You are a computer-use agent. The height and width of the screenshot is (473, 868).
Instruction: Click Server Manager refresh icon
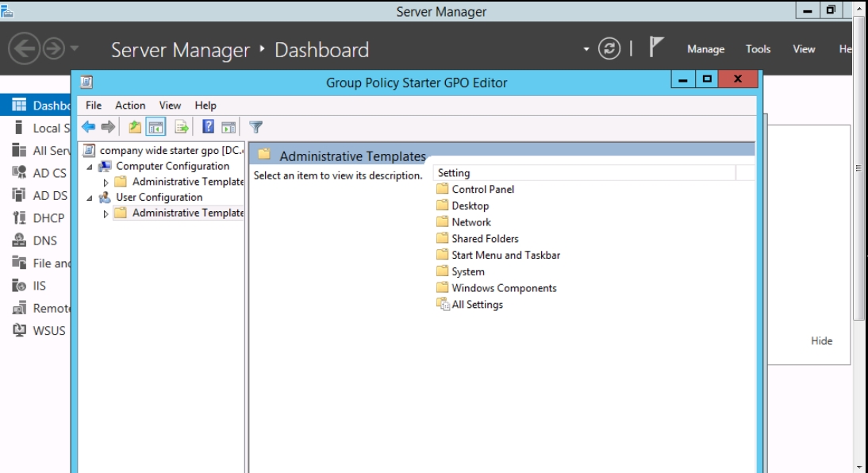click(609, 48)
